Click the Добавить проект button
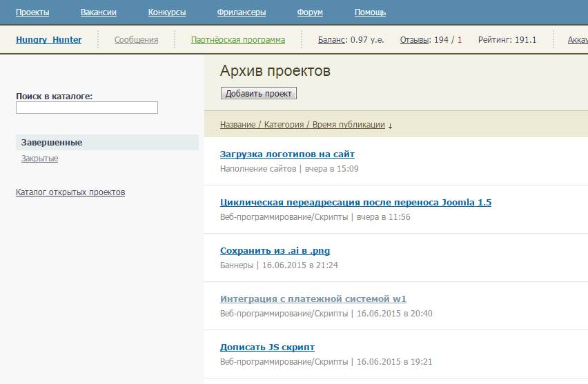 (258, 93)
